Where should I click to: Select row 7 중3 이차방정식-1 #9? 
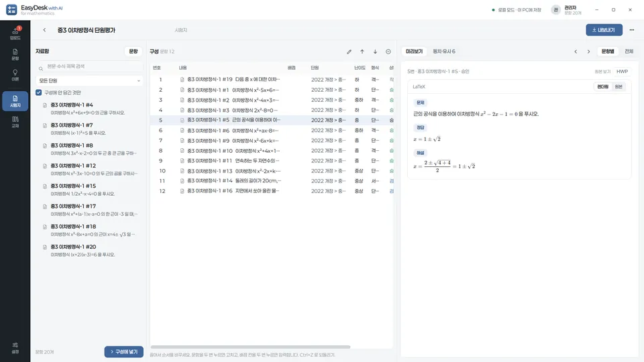(x=272, y=141)
